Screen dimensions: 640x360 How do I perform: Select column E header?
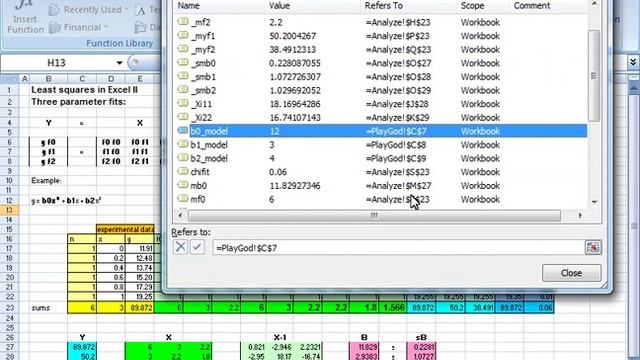pos(140,79)
